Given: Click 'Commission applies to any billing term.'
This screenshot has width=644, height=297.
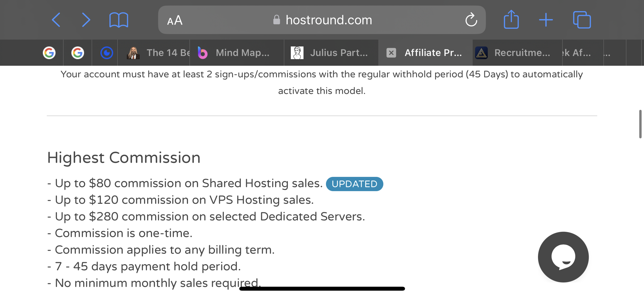Looking at the screenshot, I should [x=161, y=250].
